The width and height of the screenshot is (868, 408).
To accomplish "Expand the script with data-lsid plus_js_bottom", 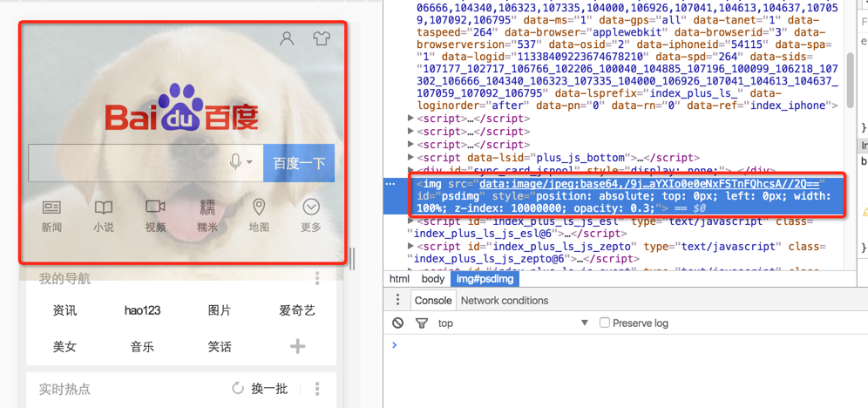I will point(410,158).
